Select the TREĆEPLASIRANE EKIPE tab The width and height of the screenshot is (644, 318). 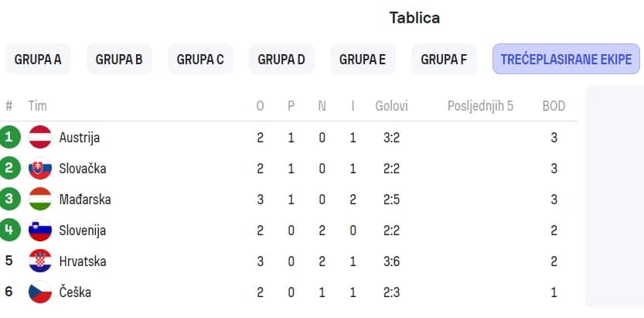pos(567,59)
